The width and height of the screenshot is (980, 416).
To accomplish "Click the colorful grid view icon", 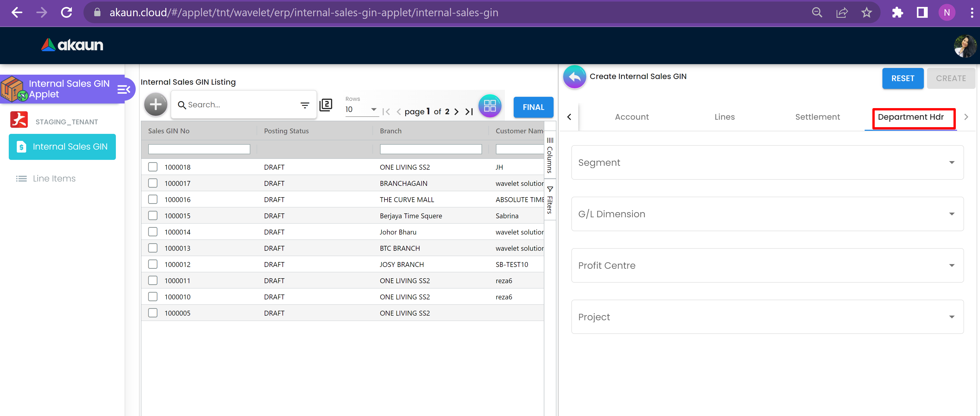I will 490,106.
